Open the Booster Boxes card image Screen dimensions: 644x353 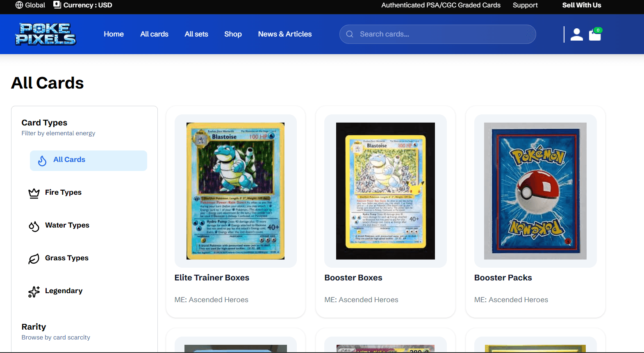point(385,191)
